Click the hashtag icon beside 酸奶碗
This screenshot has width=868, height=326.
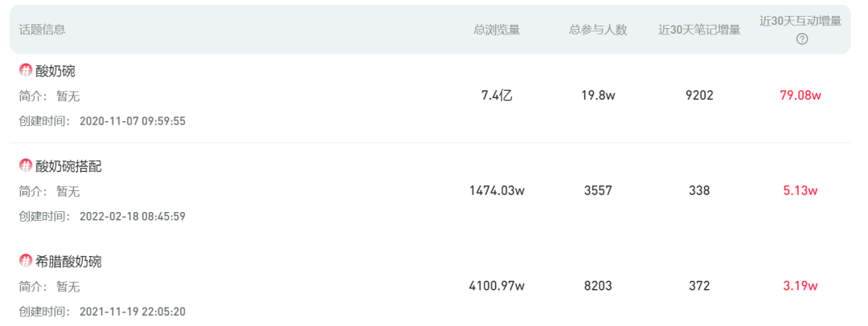pyautogui.click(x=26, y=71)
